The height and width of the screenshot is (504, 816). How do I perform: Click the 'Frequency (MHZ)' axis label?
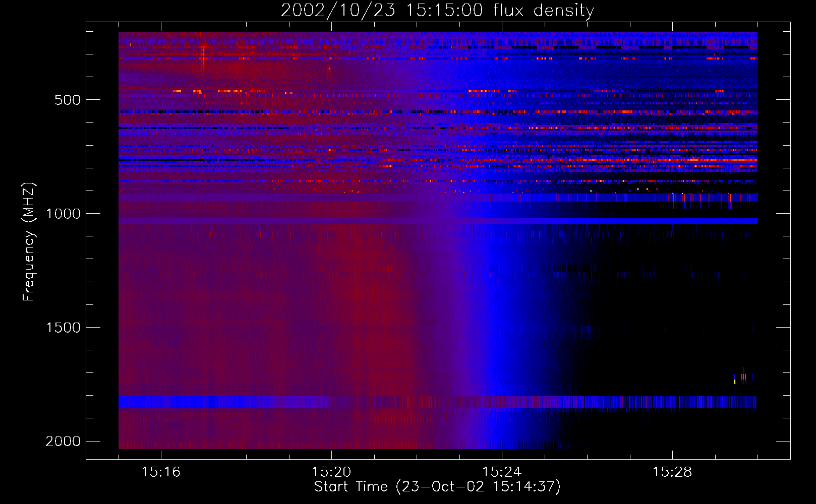pyautogui.click(x=29, y=242)
